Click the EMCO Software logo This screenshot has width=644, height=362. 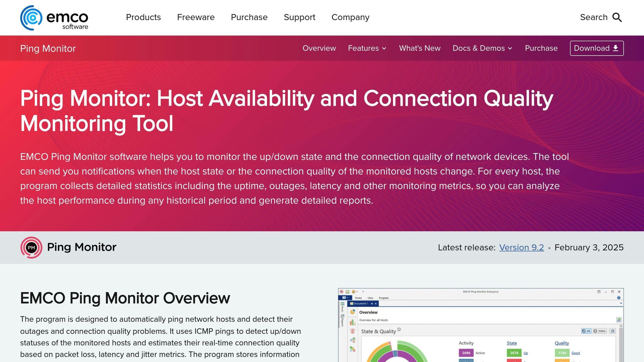[x=54, y=18]
